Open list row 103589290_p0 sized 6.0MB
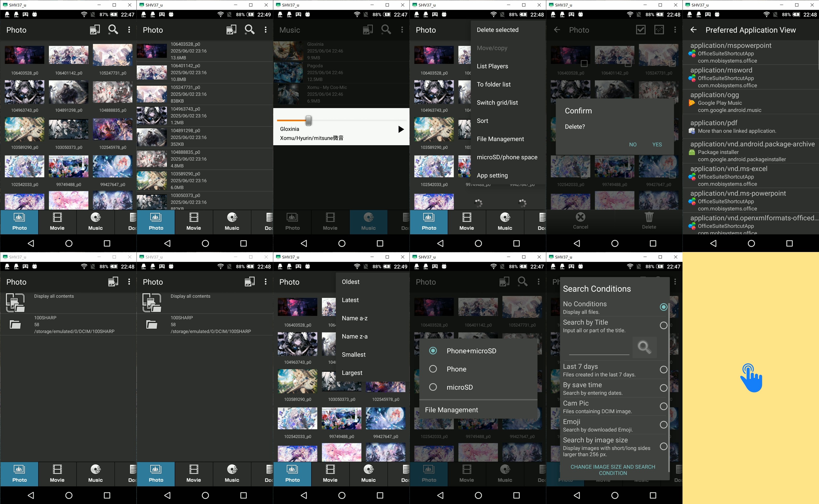 coord(205,180)
